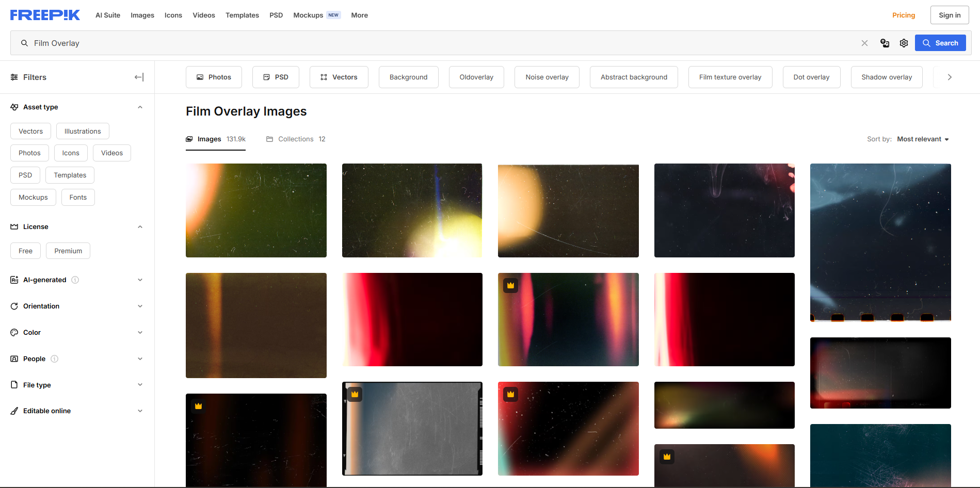This screenshot has height=488, width=980.
Task: Open the AI Suite menu
Action: (108, 15)
